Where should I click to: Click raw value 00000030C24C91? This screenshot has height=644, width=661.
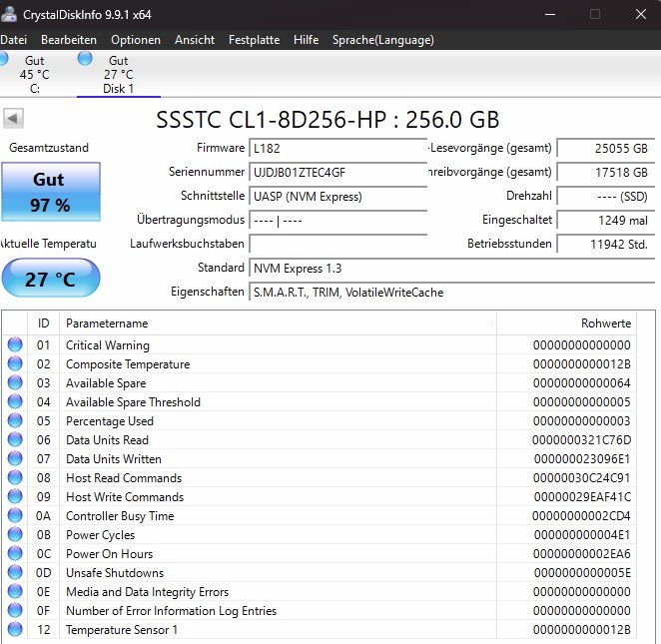tap(581, 478)
